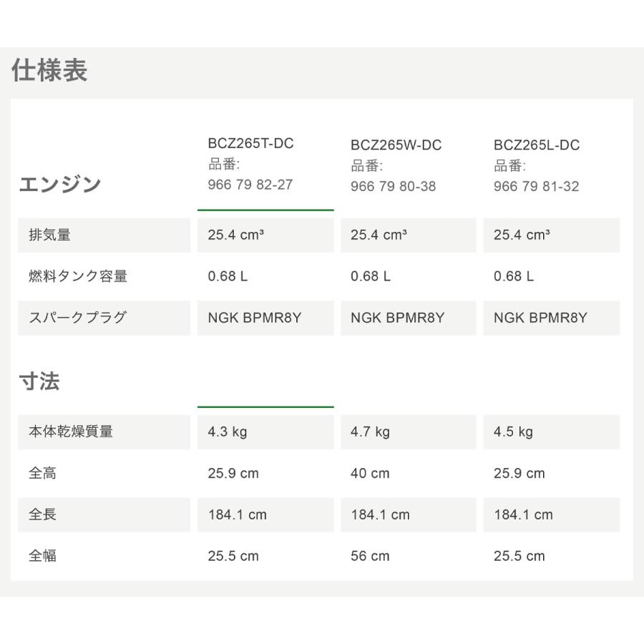Click part number 966 79 82-27
The image size is (644, 644).
[250, 185]
